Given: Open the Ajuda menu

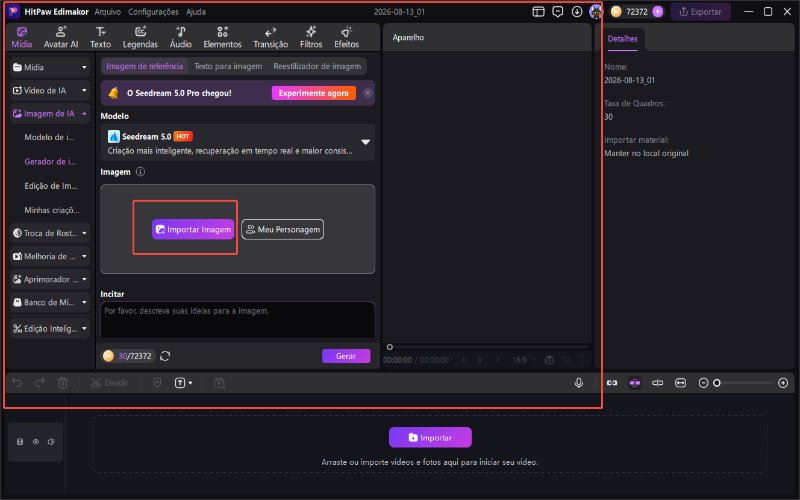Looking at the screenshot, I should click(x=195, y=12).
